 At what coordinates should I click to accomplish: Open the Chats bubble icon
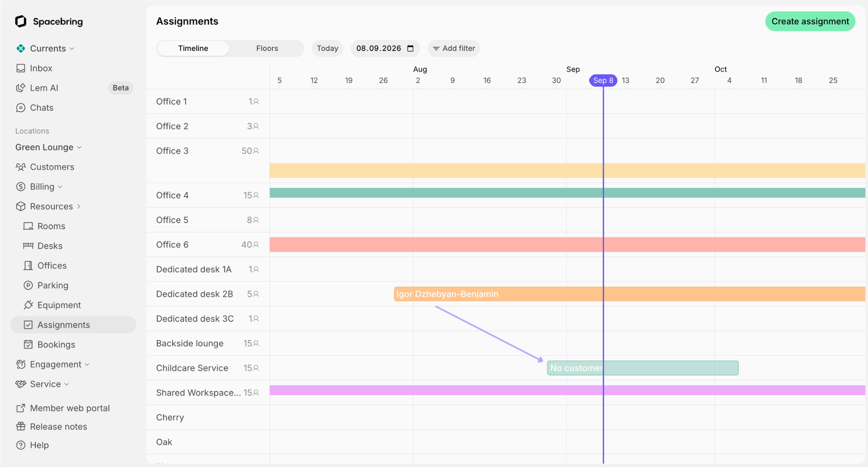click(21, 108)
